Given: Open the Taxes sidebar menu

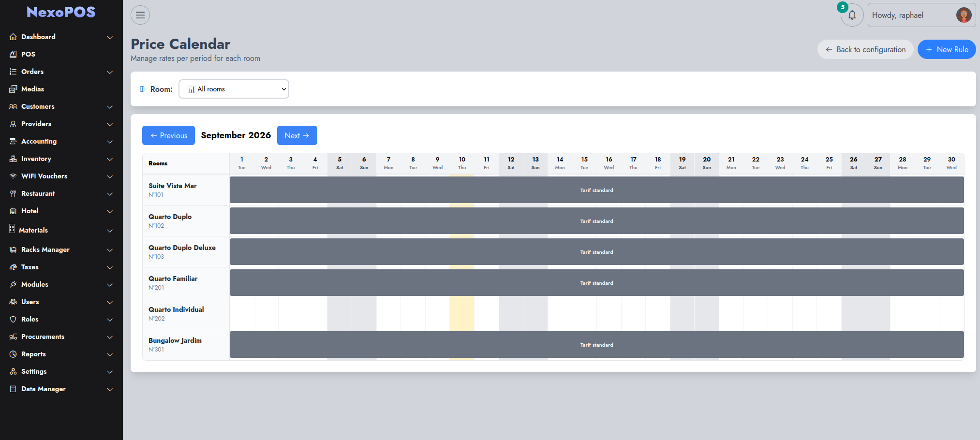Looking at the screenshot, I should point(61,267).
